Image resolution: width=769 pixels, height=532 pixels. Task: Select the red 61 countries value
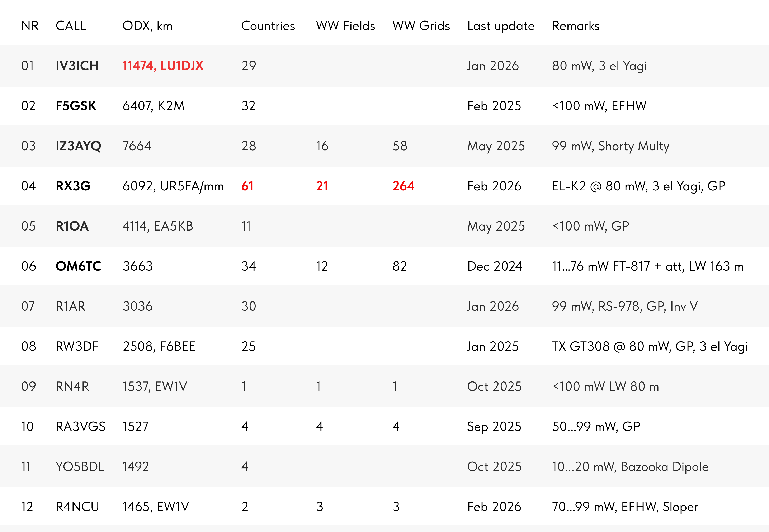(x=247, y=186)
